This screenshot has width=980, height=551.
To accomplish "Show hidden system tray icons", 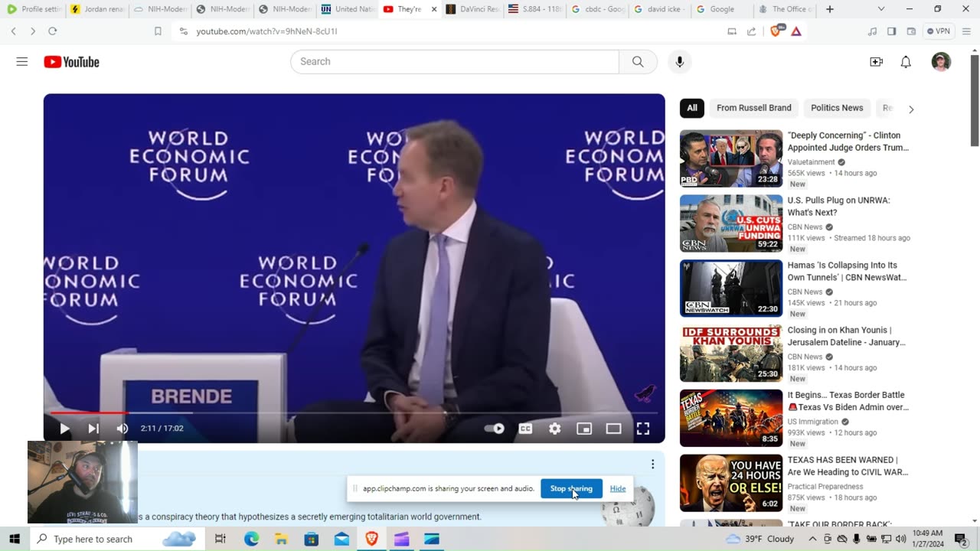I will (x=812, y=539).
